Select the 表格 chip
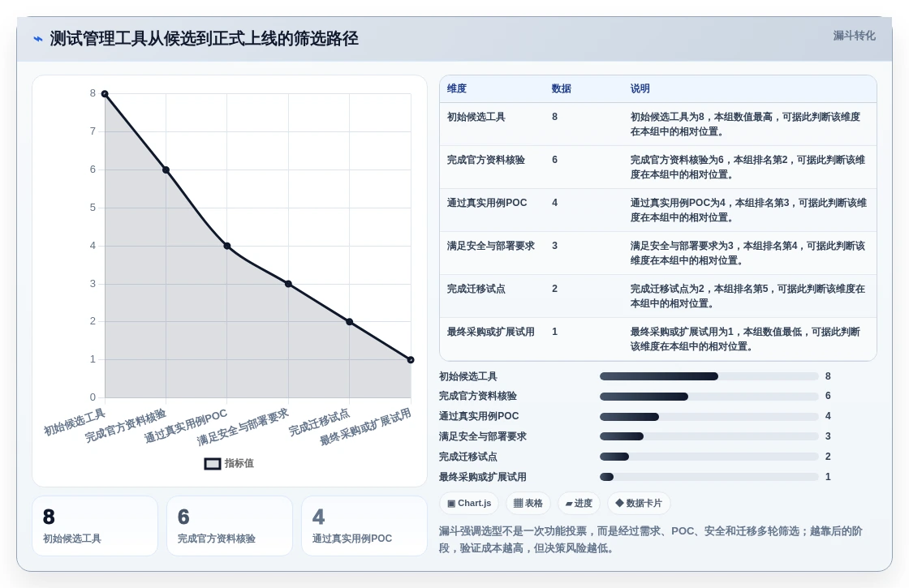 tap(528, 503)
